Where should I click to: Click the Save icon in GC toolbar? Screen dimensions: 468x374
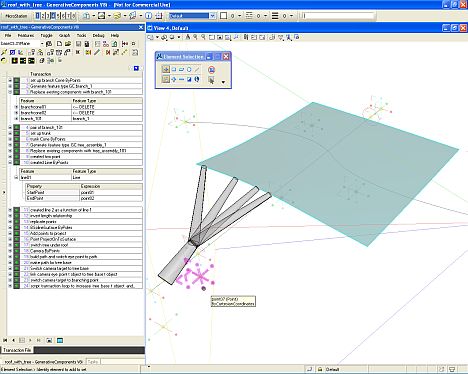tap(79, 44)
